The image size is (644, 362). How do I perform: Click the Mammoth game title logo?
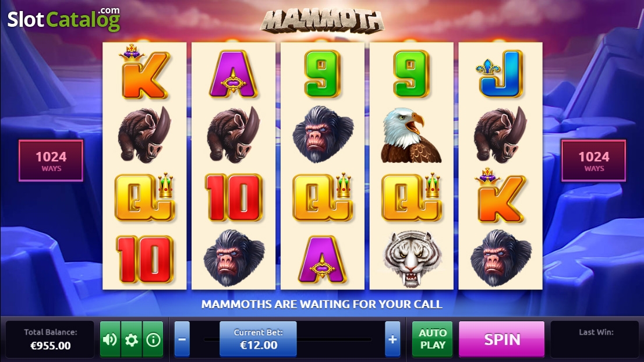click(323, 22)
